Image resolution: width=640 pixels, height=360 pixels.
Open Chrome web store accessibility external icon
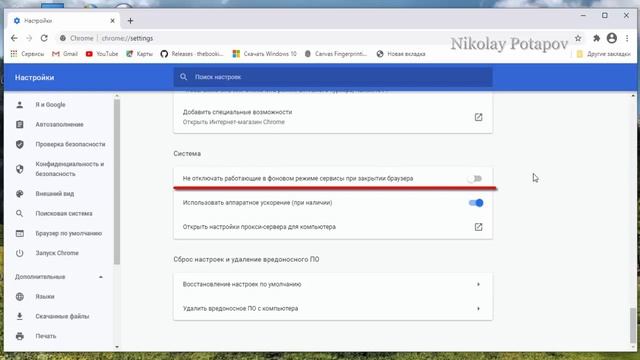pyautogui.click(x=478, y=117)
